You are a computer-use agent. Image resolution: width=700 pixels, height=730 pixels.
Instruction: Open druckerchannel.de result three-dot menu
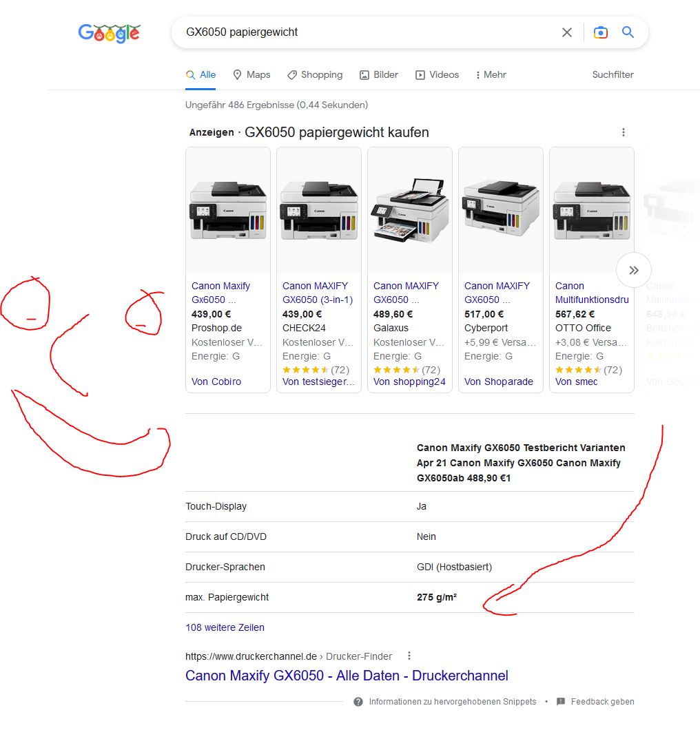click(409, 656)
